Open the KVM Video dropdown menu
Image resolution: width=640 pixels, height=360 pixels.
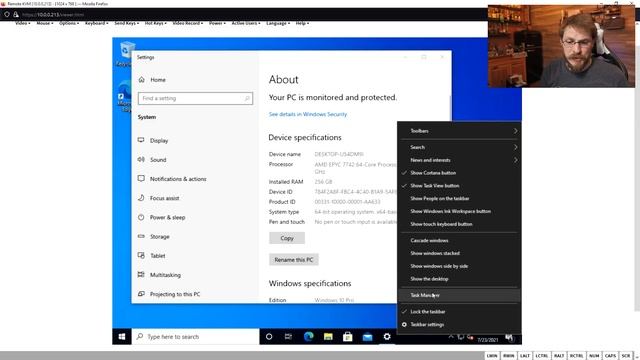[22, 23]
